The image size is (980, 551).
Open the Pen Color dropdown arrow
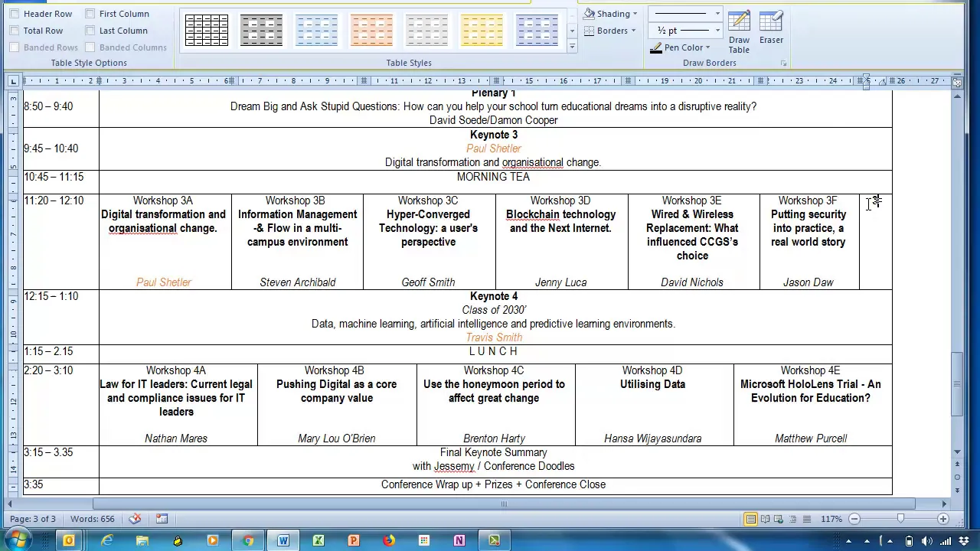(x=707, y=47)
